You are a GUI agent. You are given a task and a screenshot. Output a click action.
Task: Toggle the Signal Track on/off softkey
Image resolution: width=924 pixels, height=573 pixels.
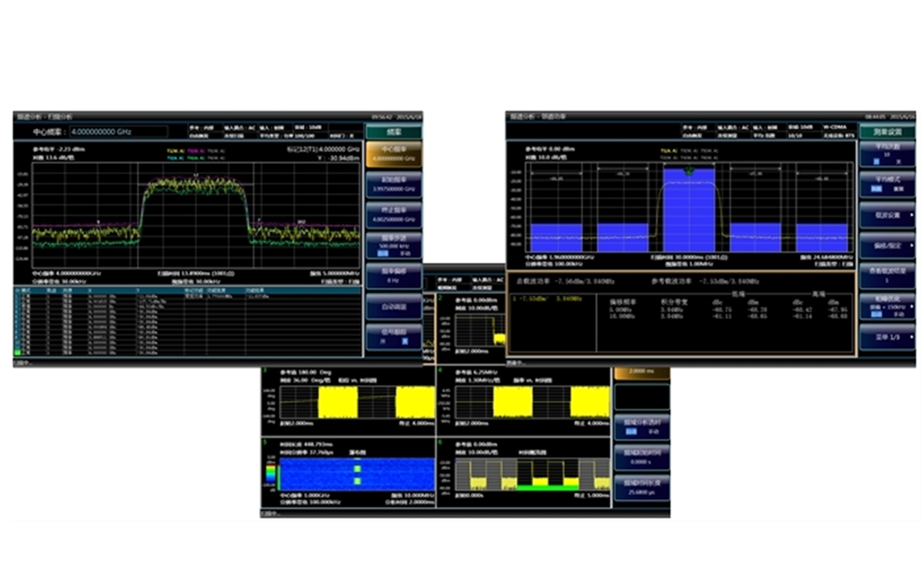tap(393, 336)
